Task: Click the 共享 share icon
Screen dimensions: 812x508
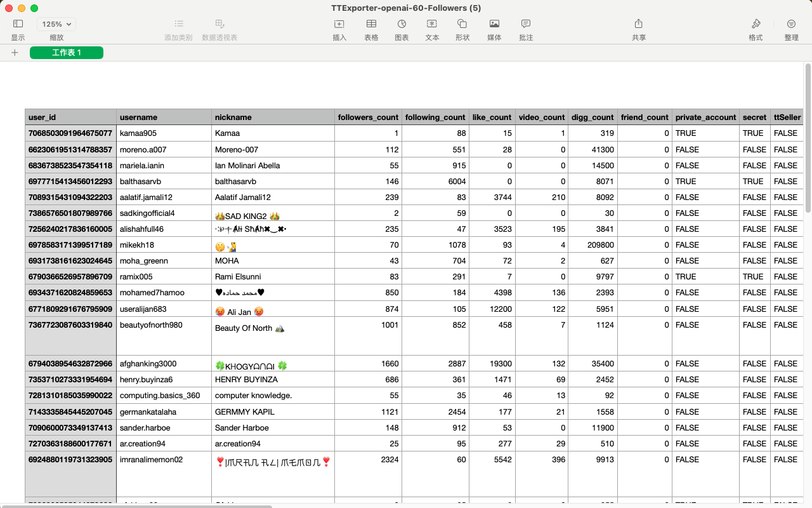Action: tap(639, 24)
